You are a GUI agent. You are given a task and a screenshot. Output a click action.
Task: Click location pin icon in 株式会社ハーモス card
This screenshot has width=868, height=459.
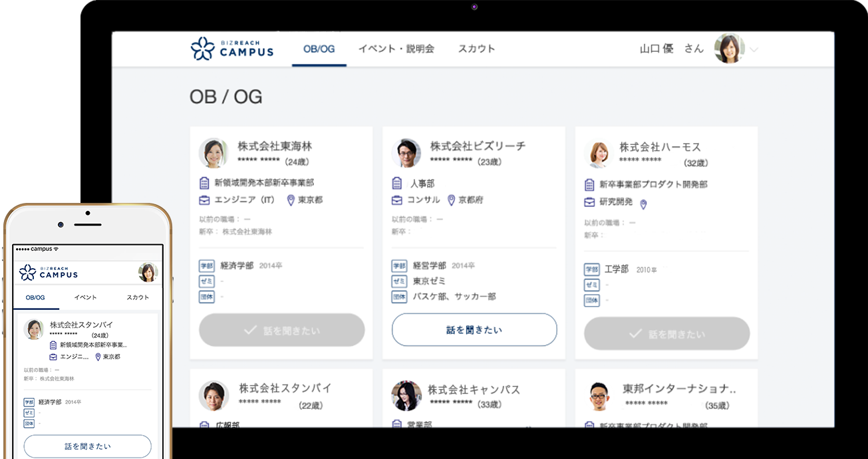tap(643, 204)
